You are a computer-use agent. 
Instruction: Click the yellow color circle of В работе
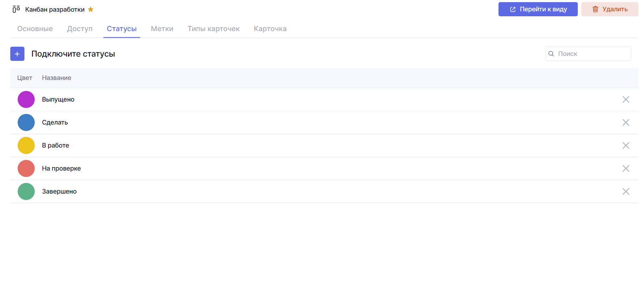click(x=26, y=145)
